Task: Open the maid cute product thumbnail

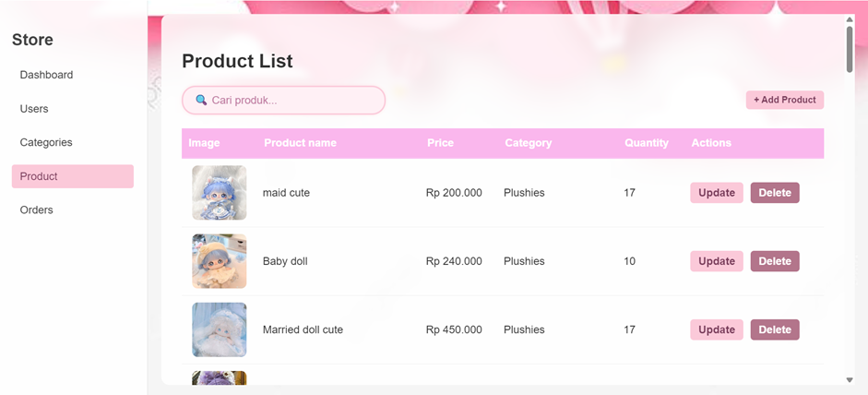Action: (219, 193)
